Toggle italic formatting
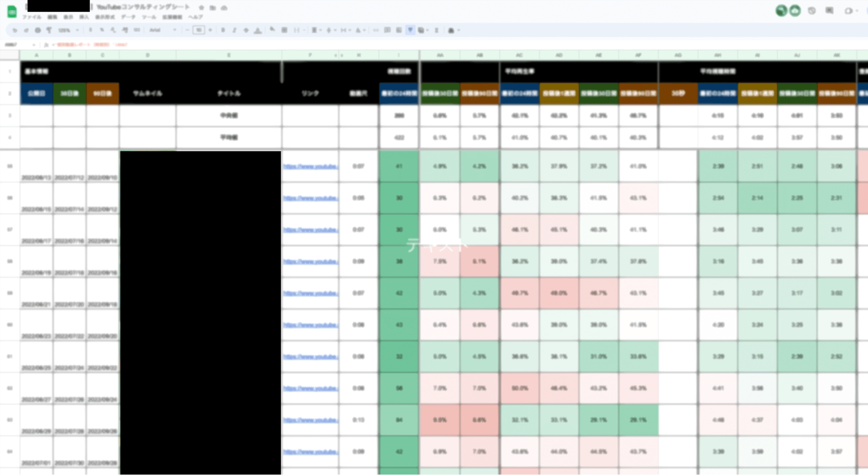868x475 pixels. coord(234,30)
